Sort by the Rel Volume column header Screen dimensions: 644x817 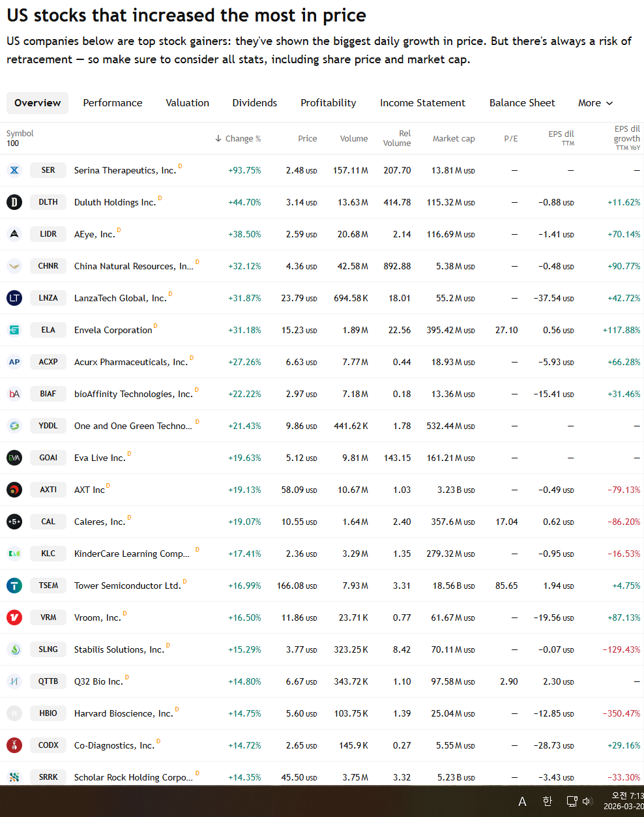point(397,138)
